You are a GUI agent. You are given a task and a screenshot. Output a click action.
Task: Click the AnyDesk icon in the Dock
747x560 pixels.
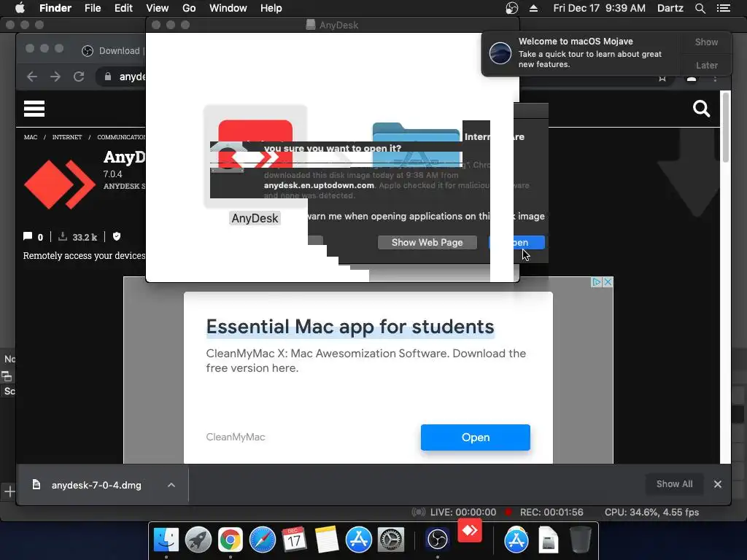470,531
